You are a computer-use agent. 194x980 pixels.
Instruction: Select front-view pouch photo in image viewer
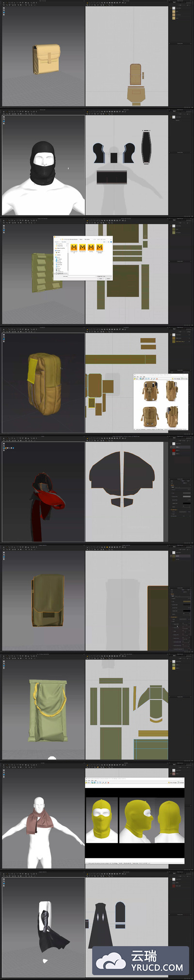pos(151,391)
